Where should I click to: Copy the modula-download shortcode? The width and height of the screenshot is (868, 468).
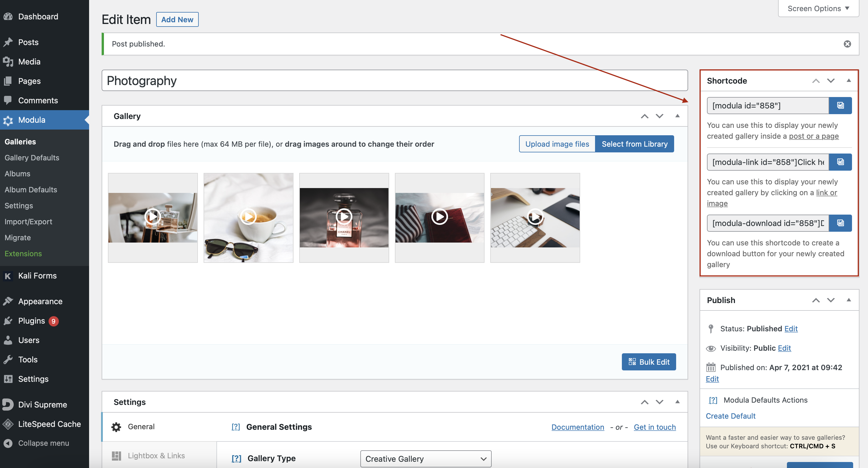[x=840, y=223]
